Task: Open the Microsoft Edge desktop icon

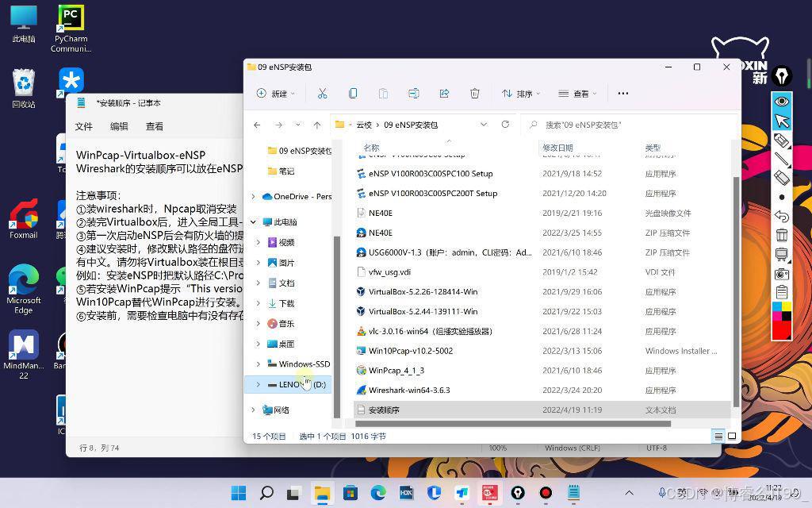Action: click(x=23, y=289)
